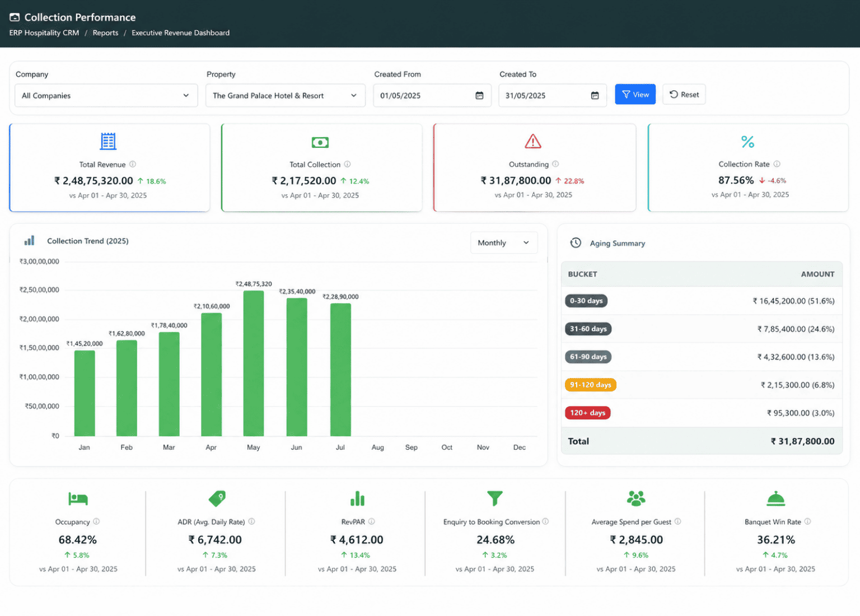
Task: Click the Banquet Win Rate cloche icon
Action: pos(775,498)
